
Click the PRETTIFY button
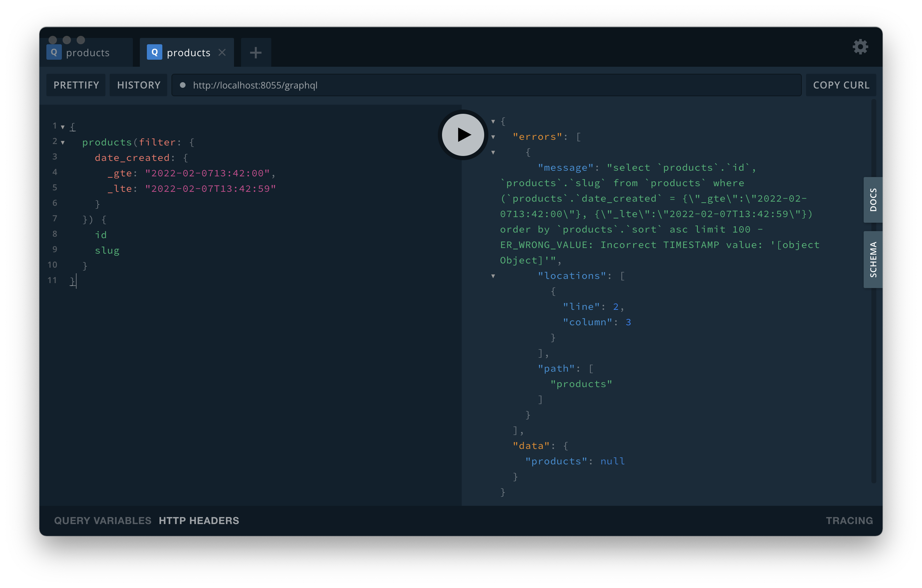(x=76, y=85)
